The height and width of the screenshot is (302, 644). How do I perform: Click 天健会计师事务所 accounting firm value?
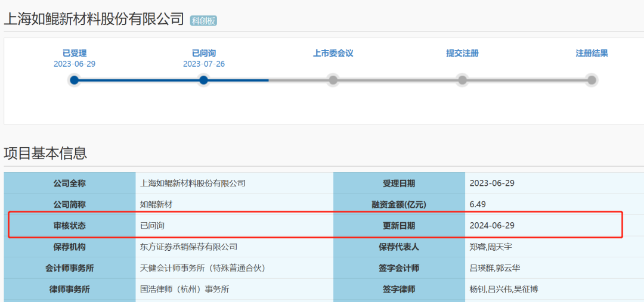pyautogui.click(x=203, y=269)
